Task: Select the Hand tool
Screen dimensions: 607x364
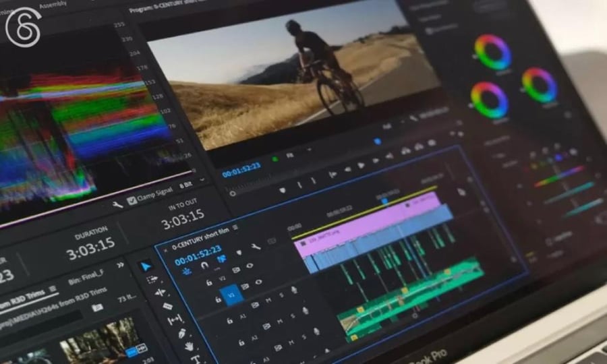Action: pyautogui.click(x=189, y=346)
